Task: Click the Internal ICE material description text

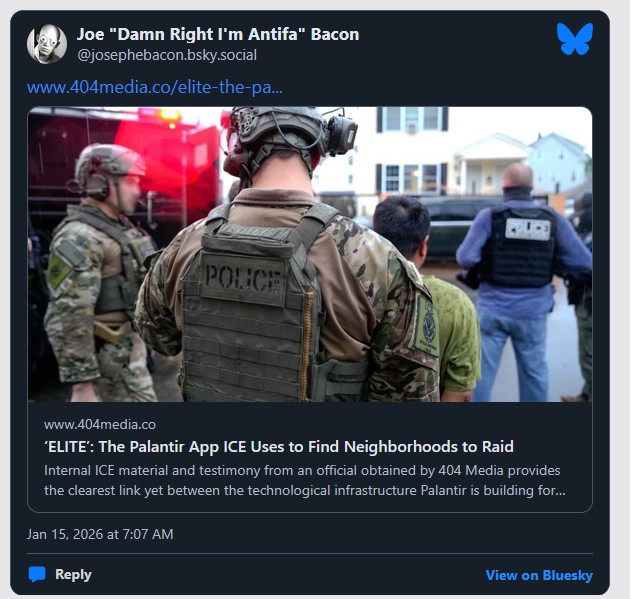Action: pyautogui.click(x=304, y=481)
